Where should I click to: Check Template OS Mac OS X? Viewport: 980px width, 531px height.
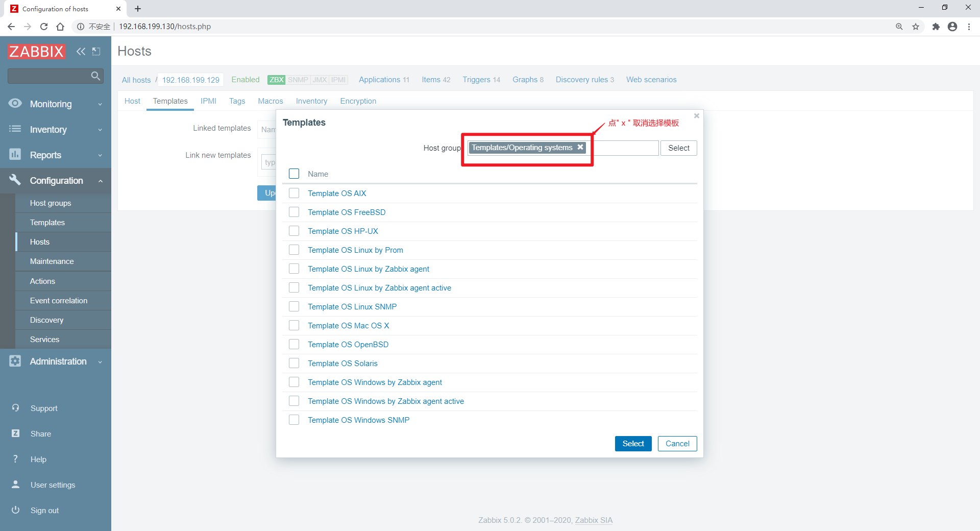point(294,325)
